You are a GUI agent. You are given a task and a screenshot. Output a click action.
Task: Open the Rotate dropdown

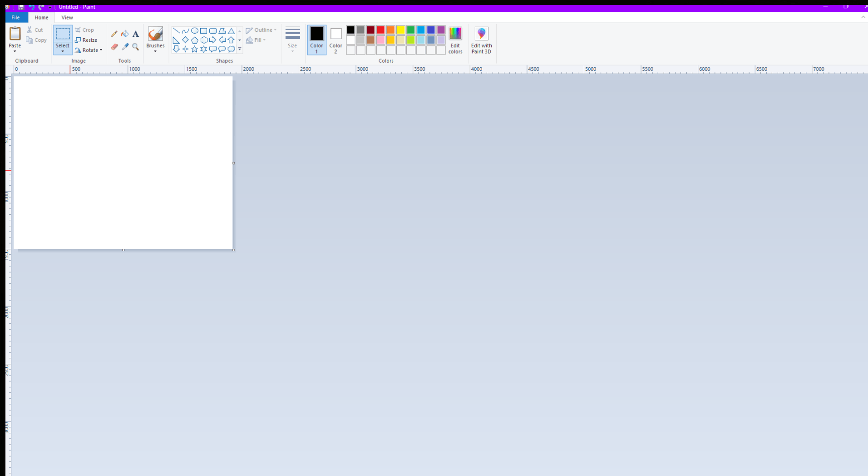[x=89, y=50]
